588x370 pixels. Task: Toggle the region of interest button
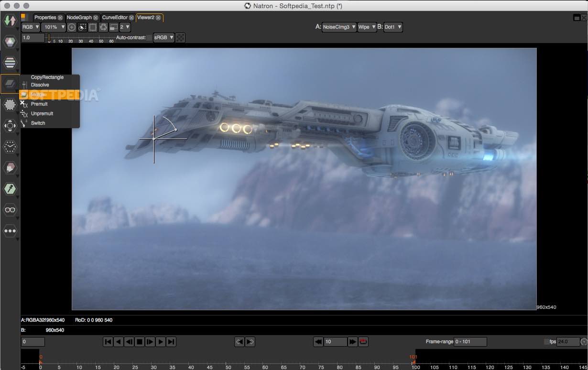93,27
